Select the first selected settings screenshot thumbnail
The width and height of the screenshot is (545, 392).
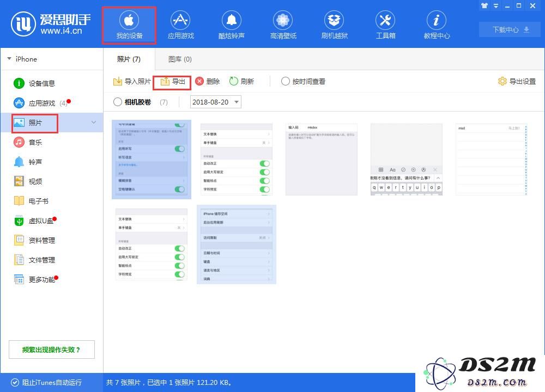[152, 160]
